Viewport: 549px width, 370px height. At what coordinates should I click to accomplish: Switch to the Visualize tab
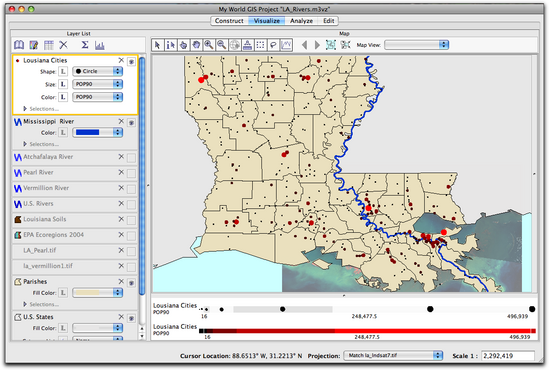(x=266, y=21)
